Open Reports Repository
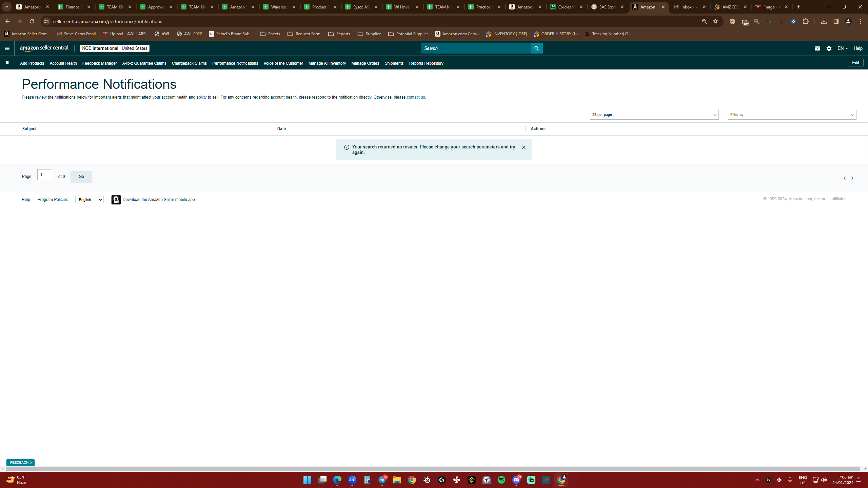The width and height of the screenshot is (868, 488). coord(426,63)
